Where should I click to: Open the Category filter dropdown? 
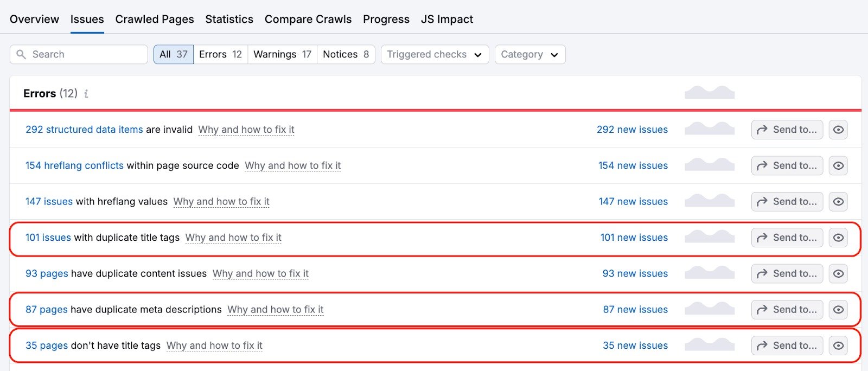(529, 54)
